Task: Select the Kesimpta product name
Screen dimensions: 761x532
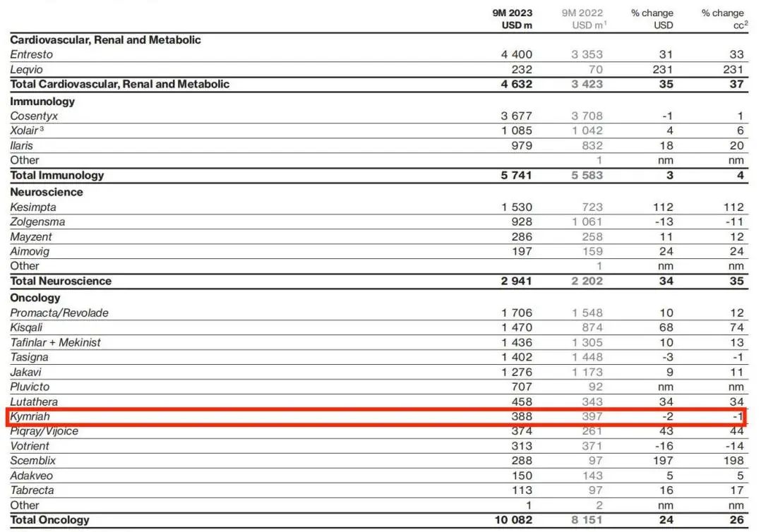Action: 33,207
